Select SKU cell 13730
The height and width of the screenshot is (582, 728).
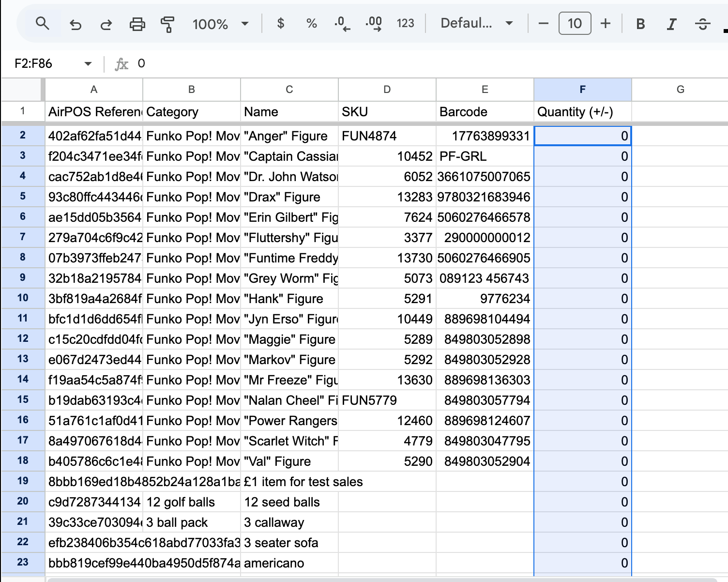(387, 258)
